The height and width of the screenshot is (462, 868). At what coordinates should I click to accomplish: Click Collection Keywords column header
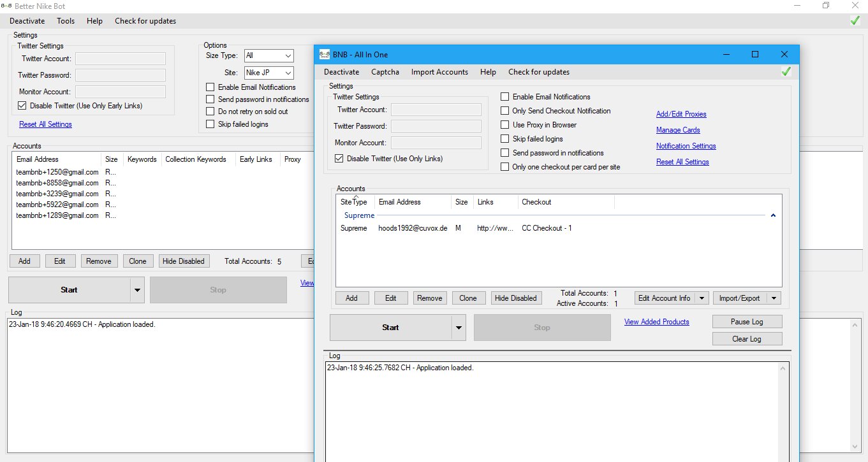click(198, 159)
